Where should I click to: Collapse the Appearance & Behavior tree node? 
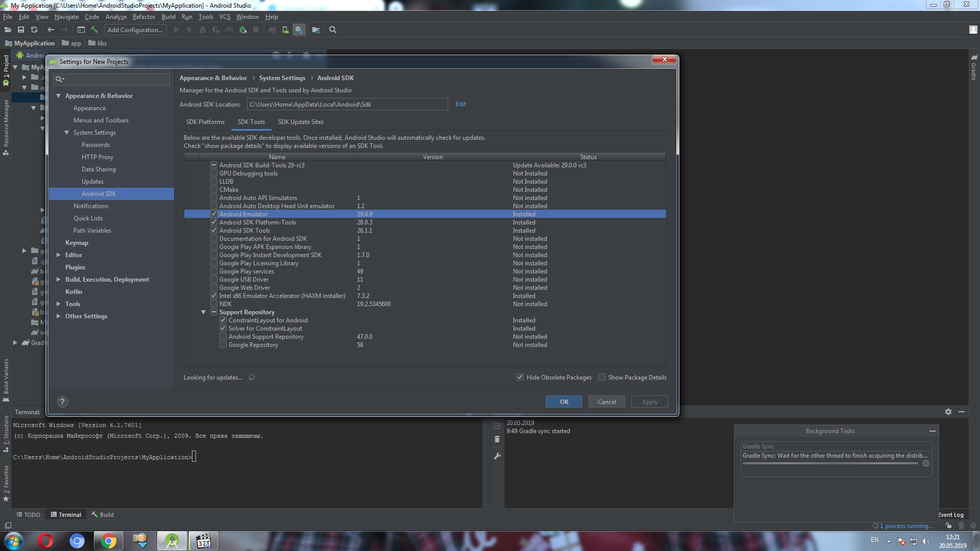58,96
